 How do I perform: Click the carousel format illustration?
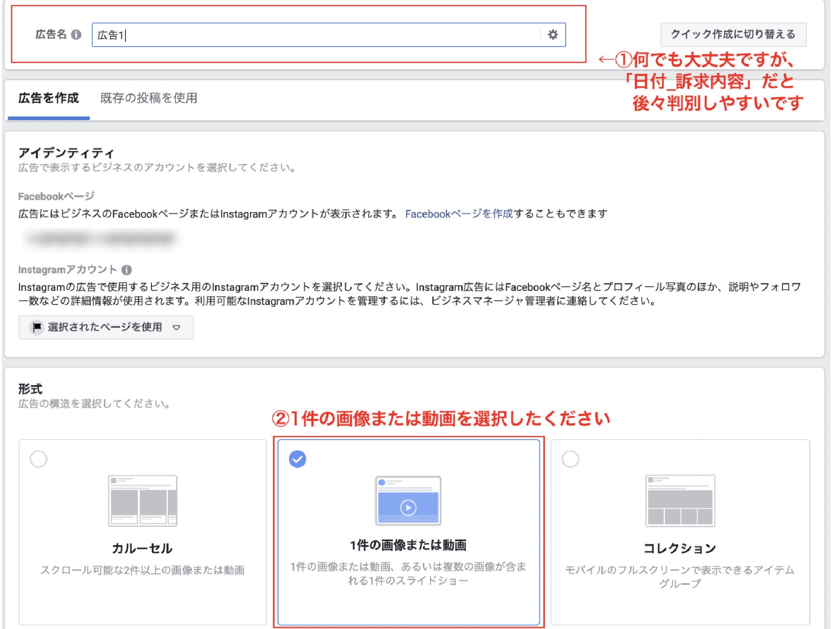click(x=143, y=500)
